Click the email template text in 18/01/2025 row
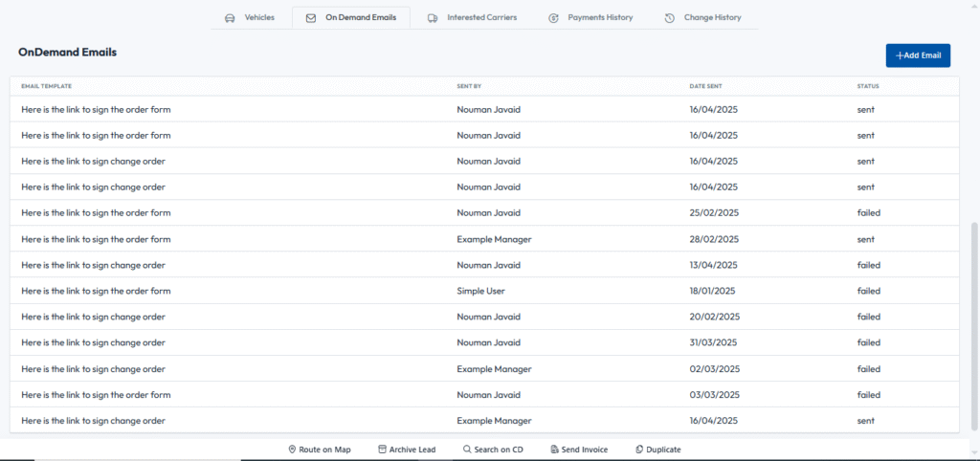Viewport: 980px width, 461px height. coord(96,291)
